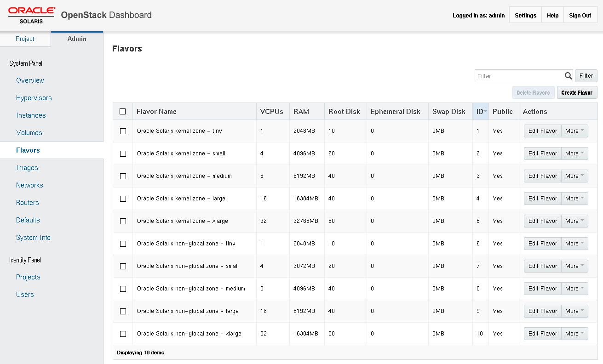
Task: Open More dropdown for non-global zone - tiny
Action: (x=575, y=244)
